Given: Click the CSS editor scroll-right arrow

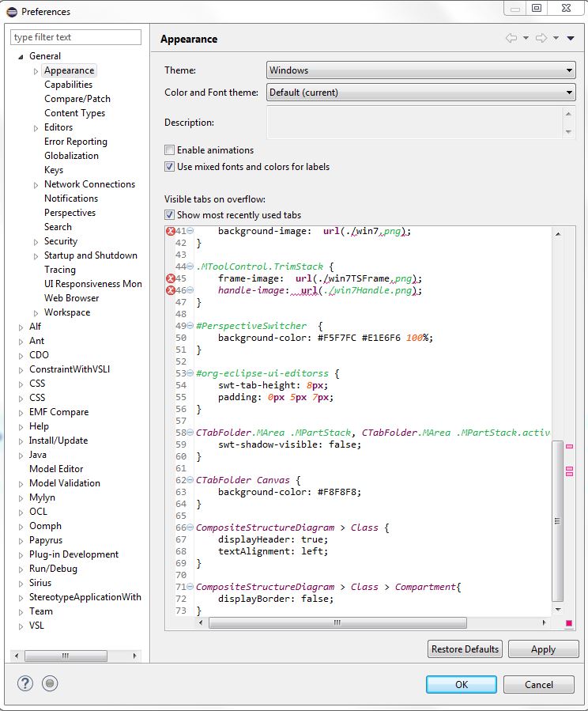Looking at the screenshot, I should (x=544, y=622).
